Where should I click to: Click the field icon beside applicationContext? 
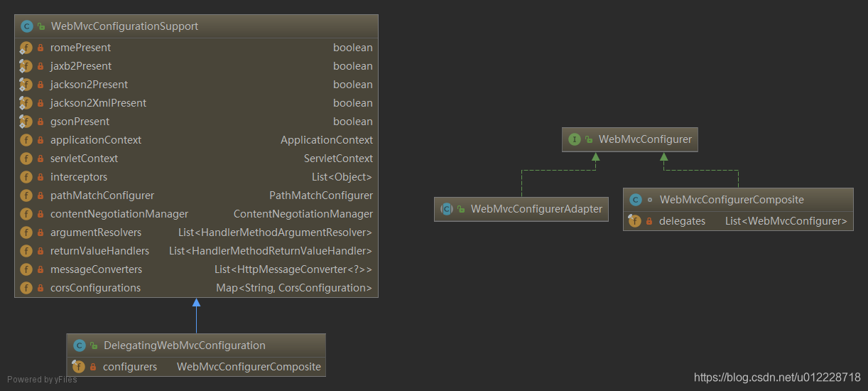pos(26,140)
